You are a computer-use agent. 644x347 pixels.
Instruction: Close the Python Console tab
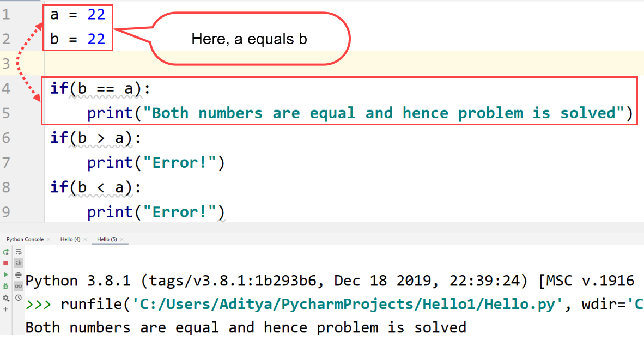(x=48, y=239)
